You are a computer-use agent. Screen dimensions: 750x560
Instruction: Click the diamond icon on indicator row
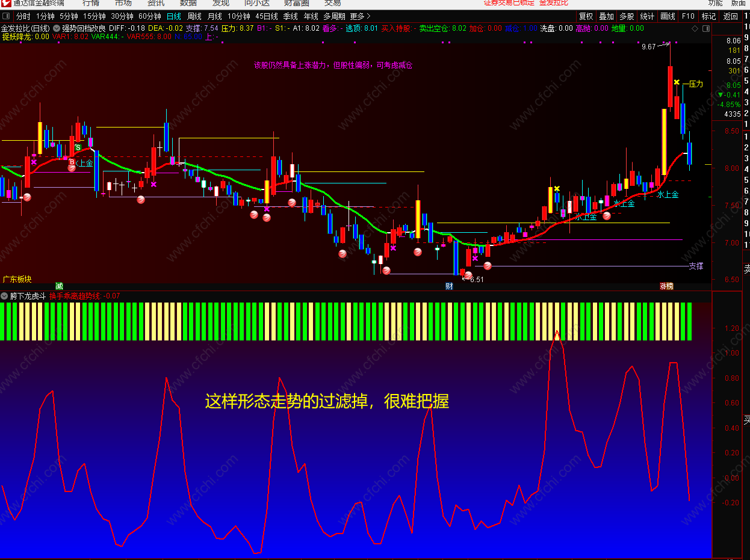click(x=695, y=28)
